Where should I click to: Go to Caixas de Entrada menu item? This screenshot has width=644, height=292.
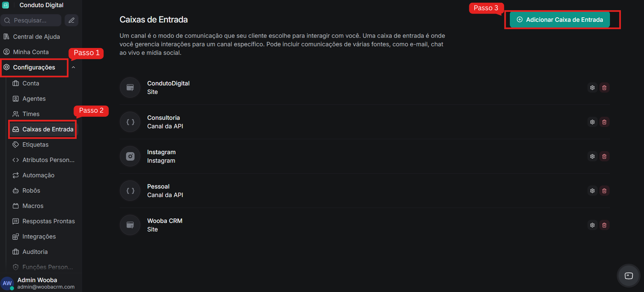click(48, 129)
